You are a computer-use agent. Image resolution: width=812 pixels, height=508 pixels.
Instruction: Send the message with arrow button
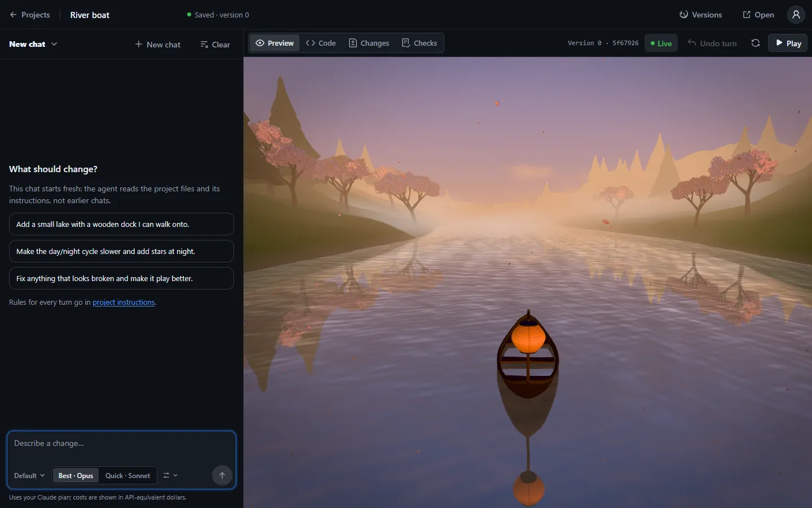[222, 475]
